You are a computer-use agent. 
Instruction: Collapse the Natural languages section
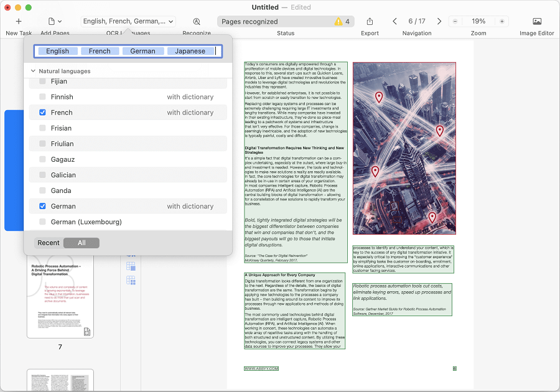point(34,72)
